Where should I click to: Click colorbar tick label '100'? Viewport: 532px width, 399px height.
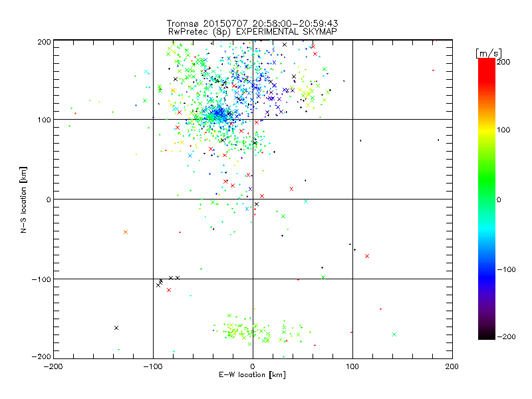coord(504,130)
